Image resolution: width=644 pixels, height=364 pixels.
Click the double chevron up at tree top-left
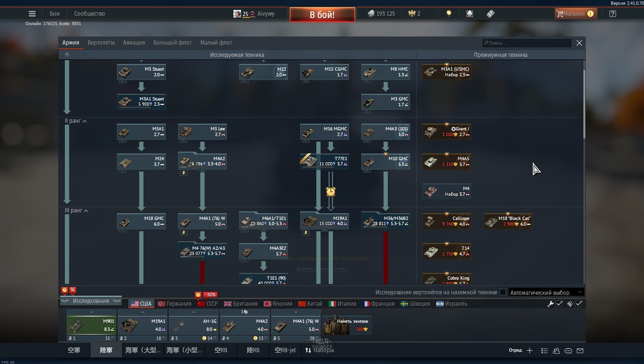[x=67, y=55]
